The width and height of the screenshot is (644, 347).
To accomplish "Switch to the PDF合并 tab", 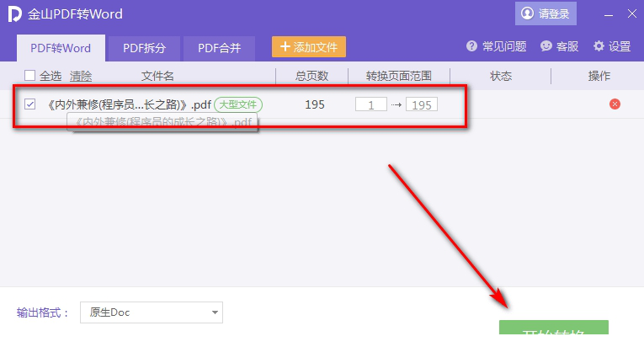I will click(219, 48).
